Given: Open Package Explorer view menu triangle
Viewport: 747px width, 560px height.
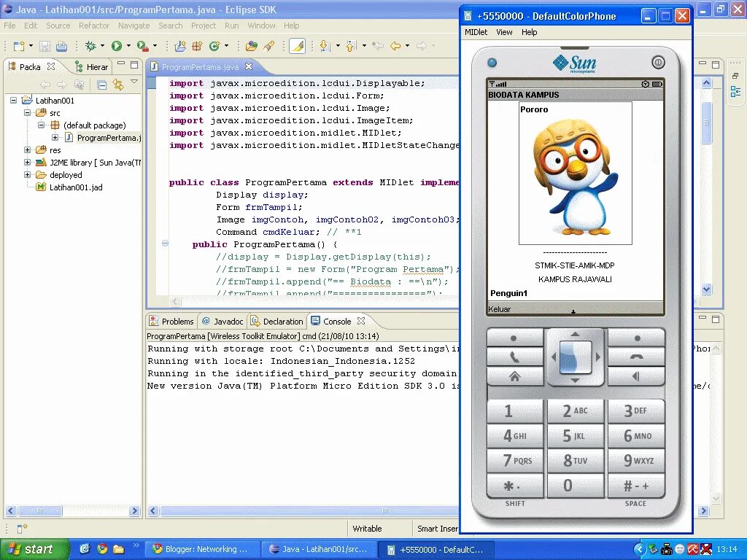Looking at the screenshot, I should click(134, 82).
